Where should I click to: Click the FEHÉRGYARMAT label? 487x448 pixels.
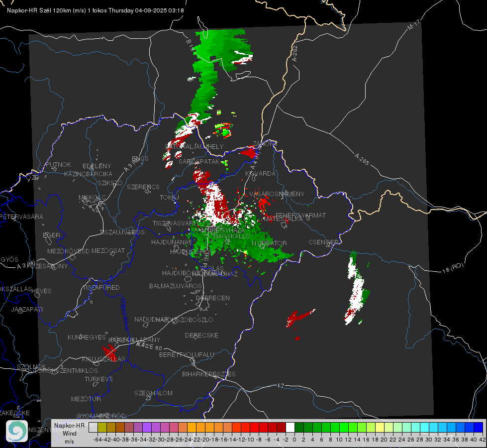[x=300, y=215]
